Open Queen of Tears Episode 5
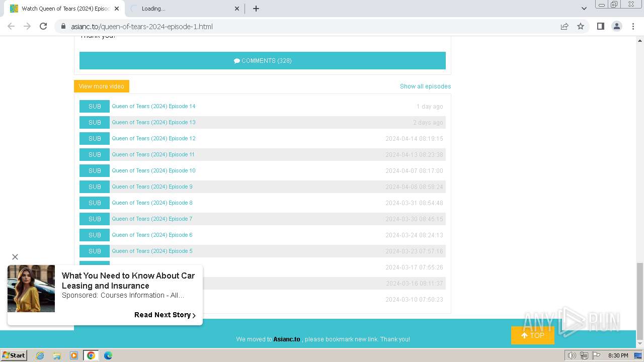This screenshot has height=362, width=644. click(152, 251)
